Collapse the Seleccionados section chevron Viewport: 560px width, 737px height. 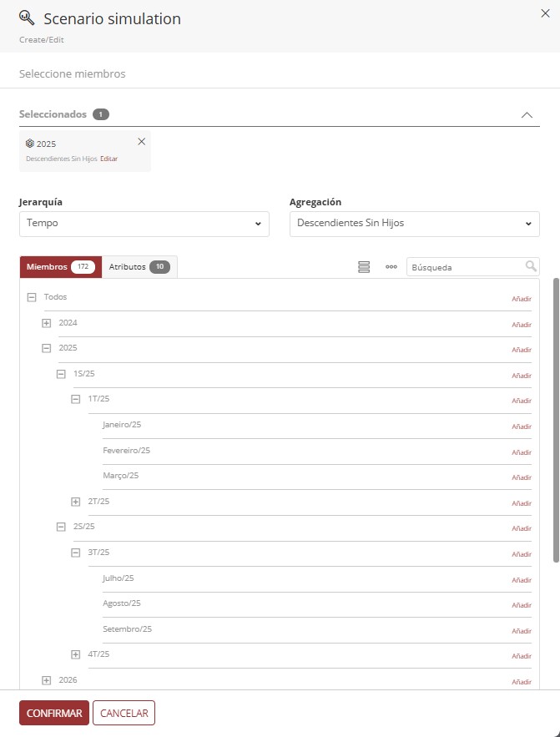click(527, 114)
